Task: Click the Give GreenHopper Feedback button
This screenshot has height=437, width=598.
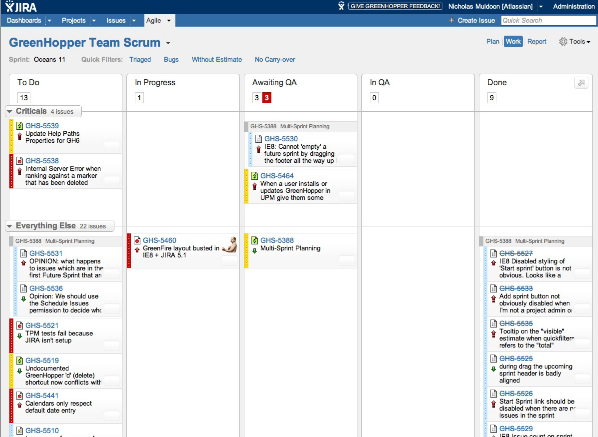Action: (x=395, y=6)
